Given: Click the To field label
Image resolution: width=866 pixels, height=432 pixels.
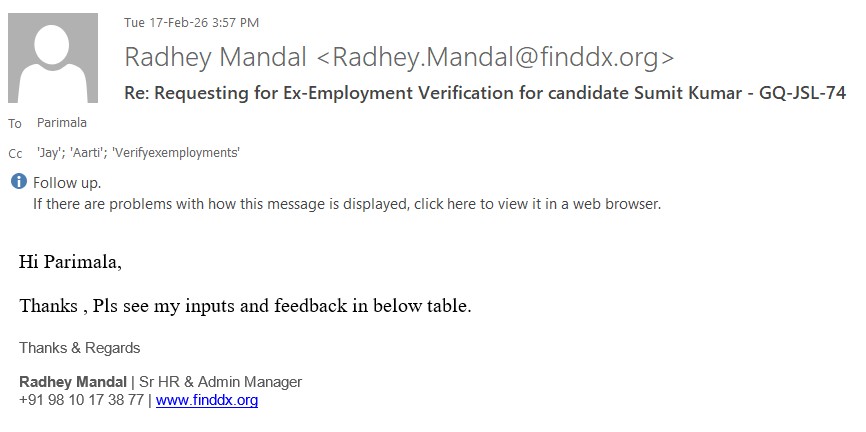Looking at the screenshot, I should coord(15,124).
